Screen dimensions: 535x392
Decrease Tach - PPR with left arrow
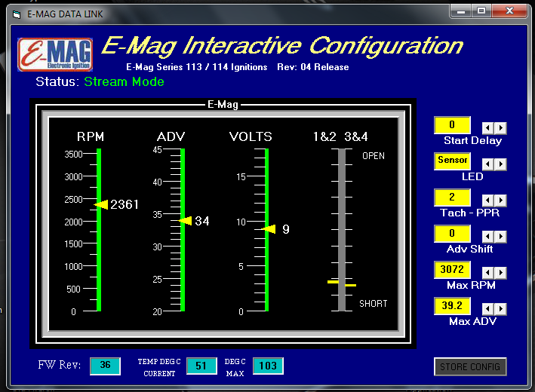coord(488,201)
